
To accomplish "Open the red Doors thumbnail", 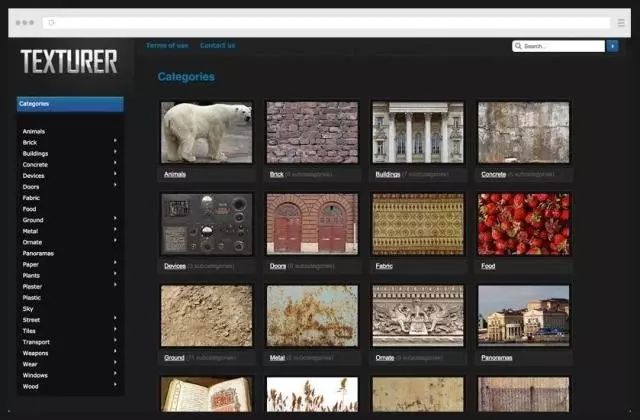I will 312,224.
